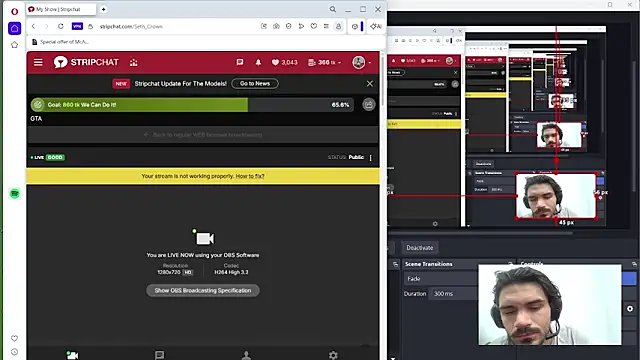Open the sidebar bookmarks star icon
Image resolution: width=640 pixels, height=360 pixels.
point(14,45)
